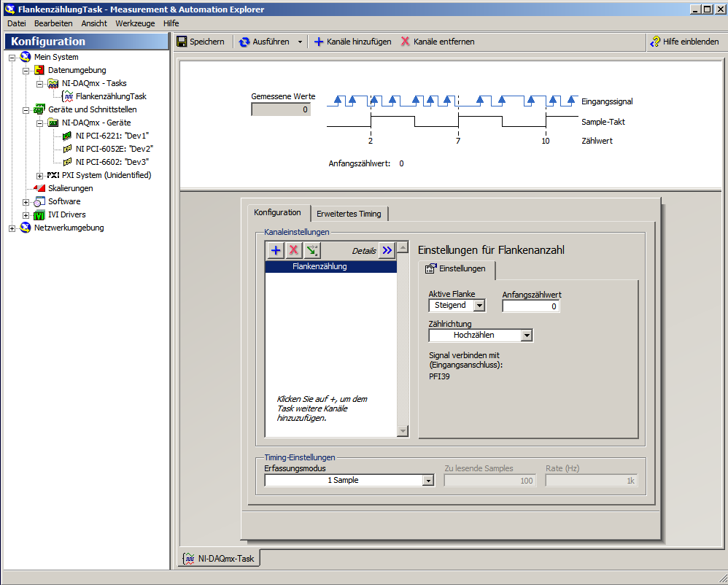Select the Datenumgebung icon
Image resolution: width=728 pixels, height=585 pixels.
click(x=39, y=70)
